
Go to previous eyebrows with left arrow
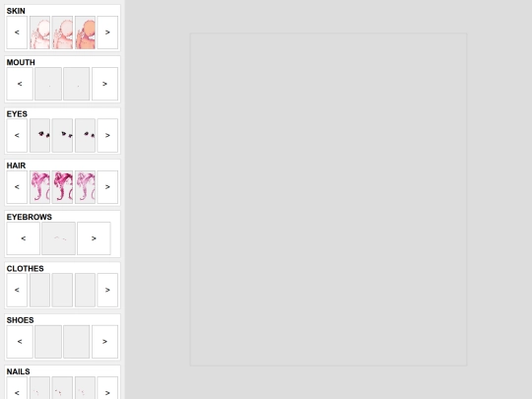click(x=23, y=238)
